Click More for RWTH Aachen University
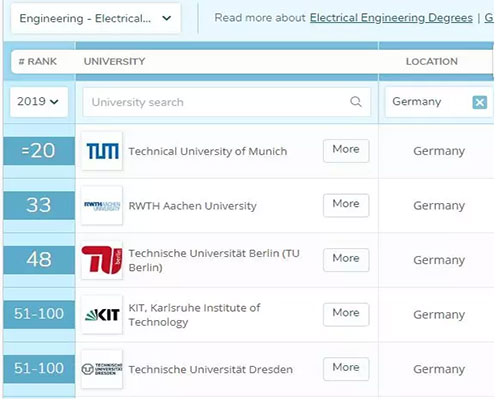Screen dimensions: 500x400 click(x=346, y=205)
